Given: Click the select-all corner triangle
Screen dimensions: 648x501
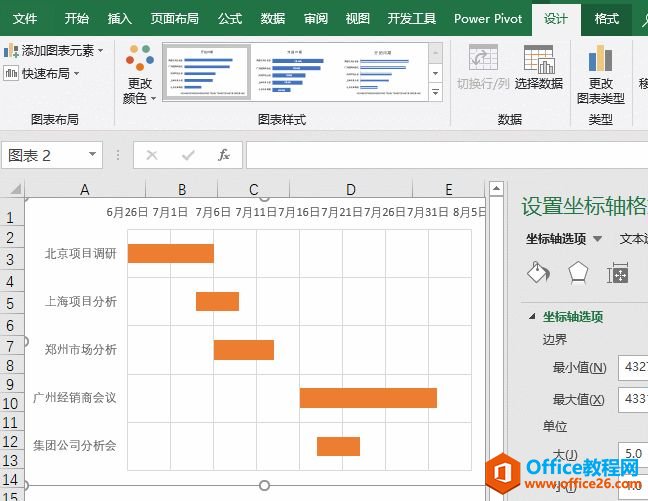Looking at the screenshot, I should tap(14, 189).
